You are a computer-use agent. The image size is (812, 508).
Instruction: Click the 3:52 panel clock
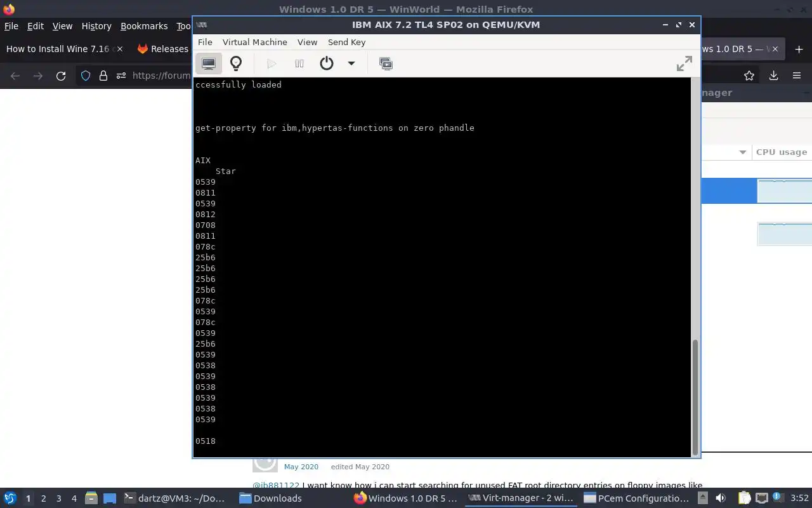799,498
